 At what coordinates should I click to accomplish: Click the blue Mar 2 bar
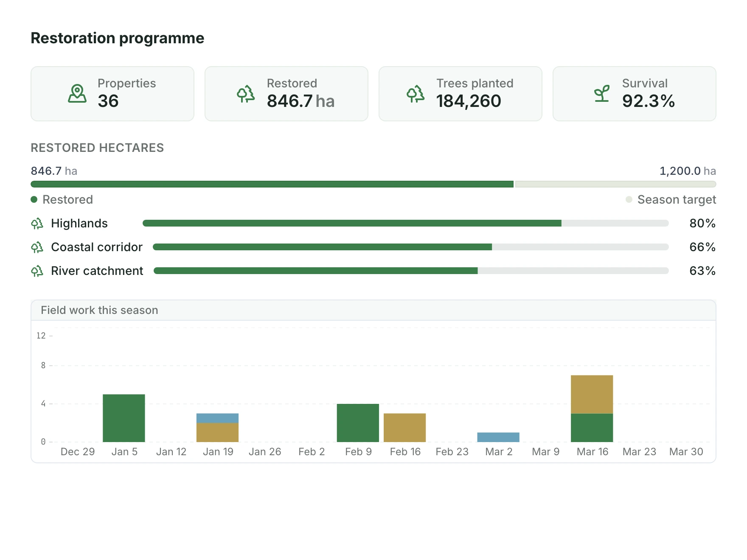[x=498, y=437]
